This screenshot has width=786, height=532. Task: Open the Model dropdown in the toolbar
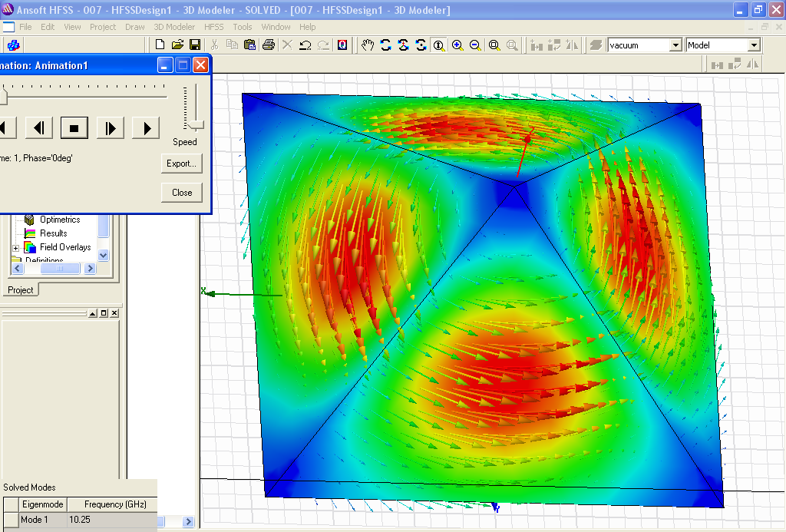(754, 45)
